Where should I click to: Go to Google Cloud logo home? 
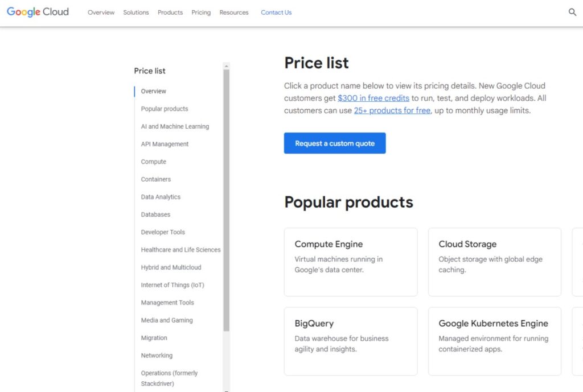tap(38, 12)
